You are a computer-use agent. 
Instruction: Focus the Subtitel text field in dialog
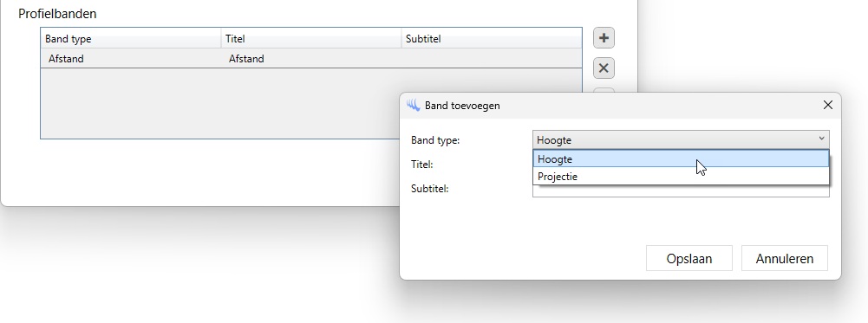click(681, 191)
